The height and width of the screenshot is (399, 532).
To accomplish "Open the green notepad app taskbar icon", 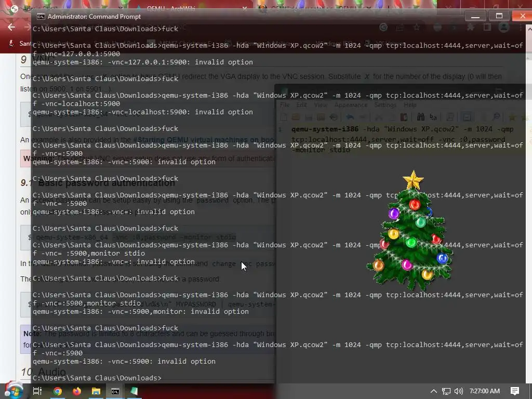I will tap(135, 391).
